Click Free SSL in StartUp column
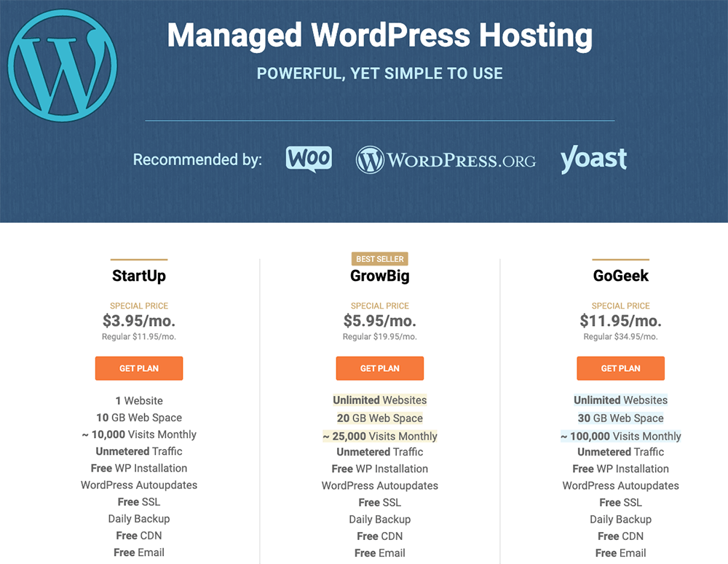728x564 pixels. [x=139, y=502]
